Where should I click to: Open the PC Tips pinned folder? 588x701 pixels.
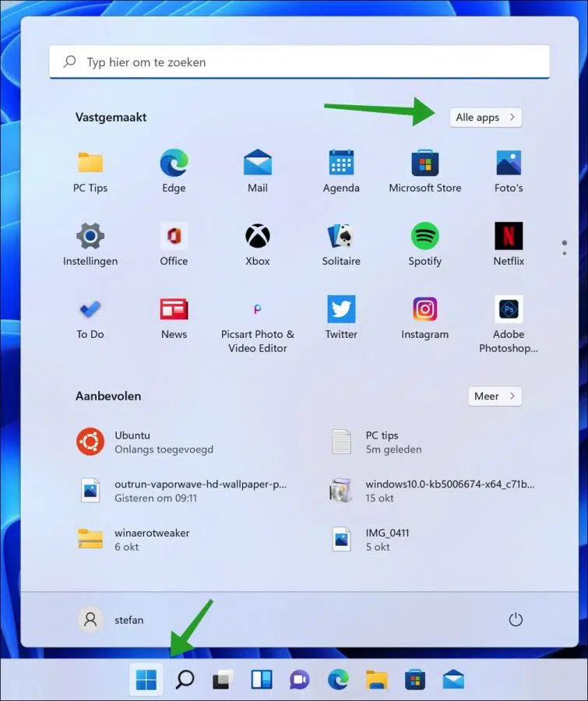coord(90,171)
